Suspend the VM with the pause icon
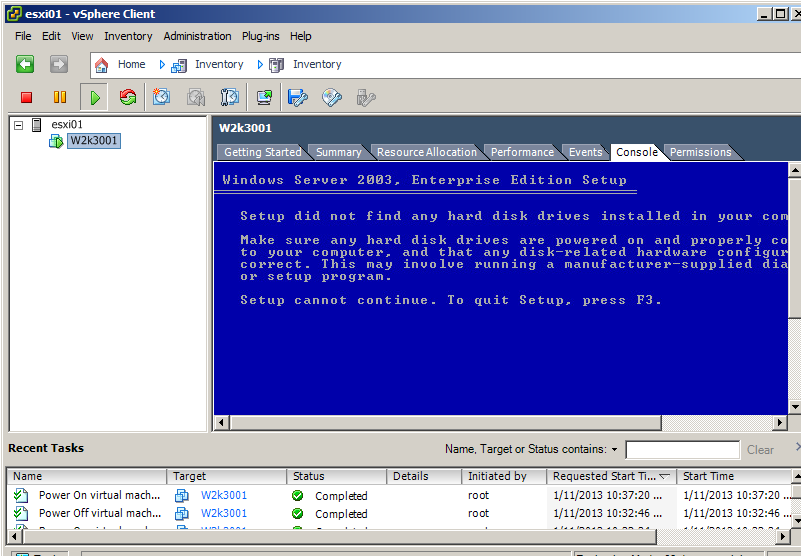Screen dimensions: 802x557 tap(60, 97)
